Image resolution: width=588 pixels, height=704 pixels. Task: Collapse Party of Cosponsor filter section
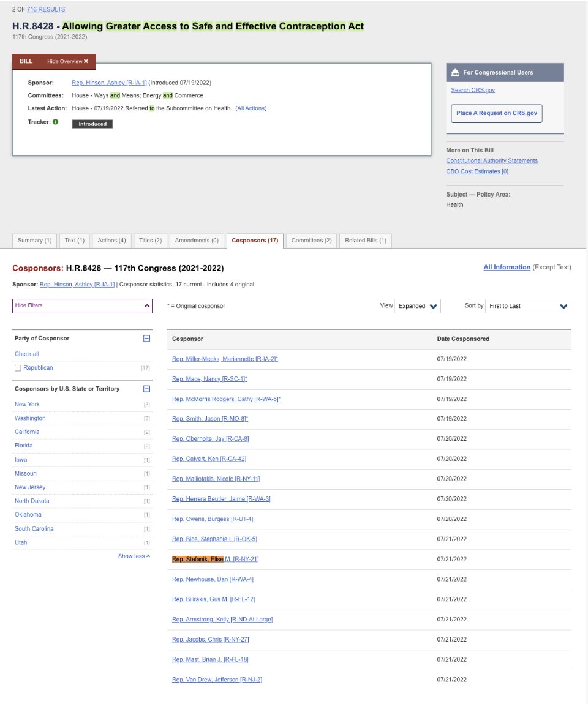tap(146, 339)
